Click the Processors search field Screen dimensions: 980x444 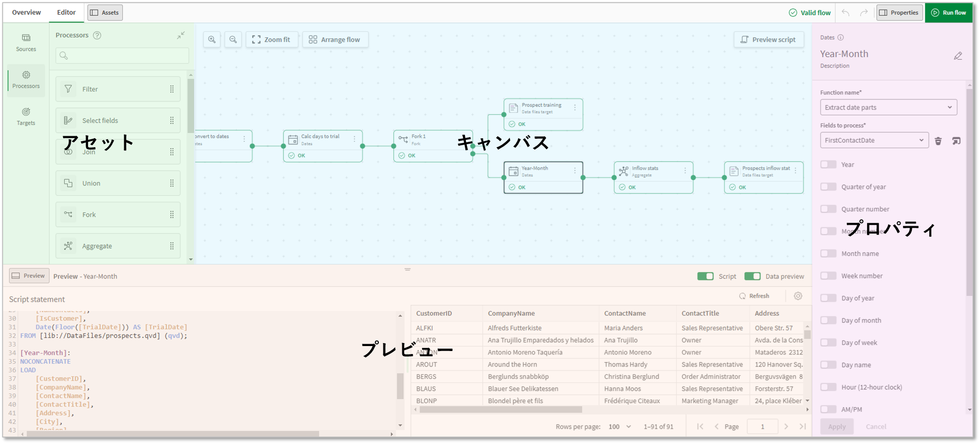[122, 55]
